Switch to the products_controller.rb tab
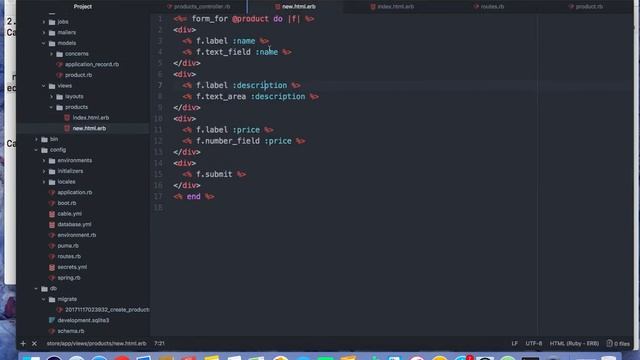This screenshot has height=360, width=640. point(199,7)
